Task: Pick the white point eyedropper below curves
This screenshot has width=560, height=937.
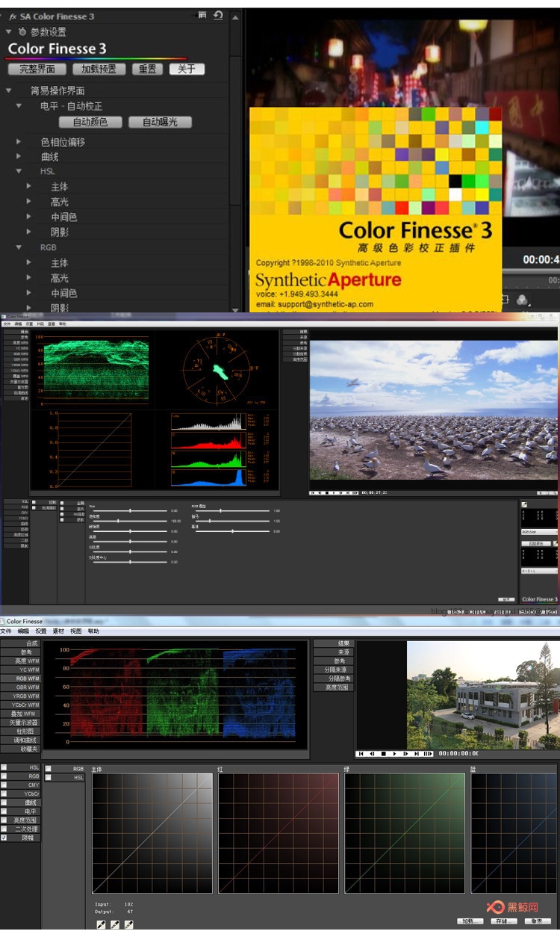Action: (129, 925)
